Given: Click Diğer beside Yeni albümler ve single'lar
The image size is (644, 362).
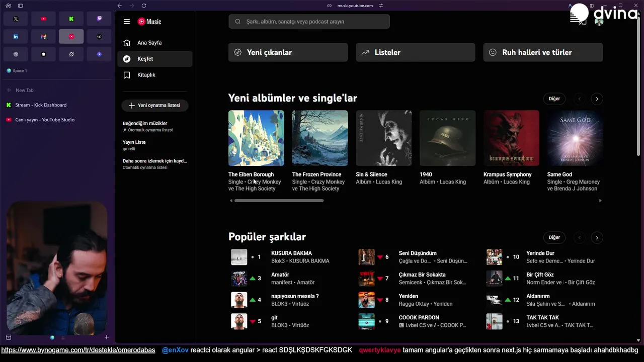Looking at the screenshot, I should pyautogui.click(x=554, y=99).
